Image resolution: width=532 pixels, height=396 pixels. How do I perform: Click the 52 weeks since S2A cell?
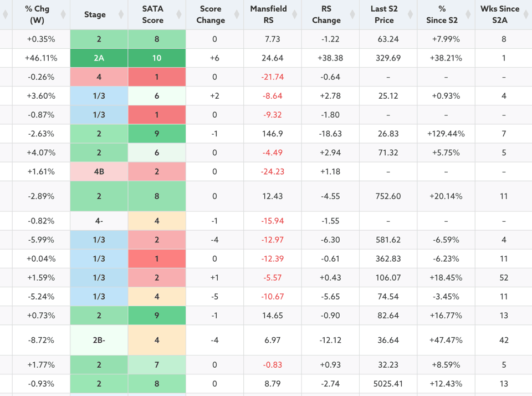(504, 277)
